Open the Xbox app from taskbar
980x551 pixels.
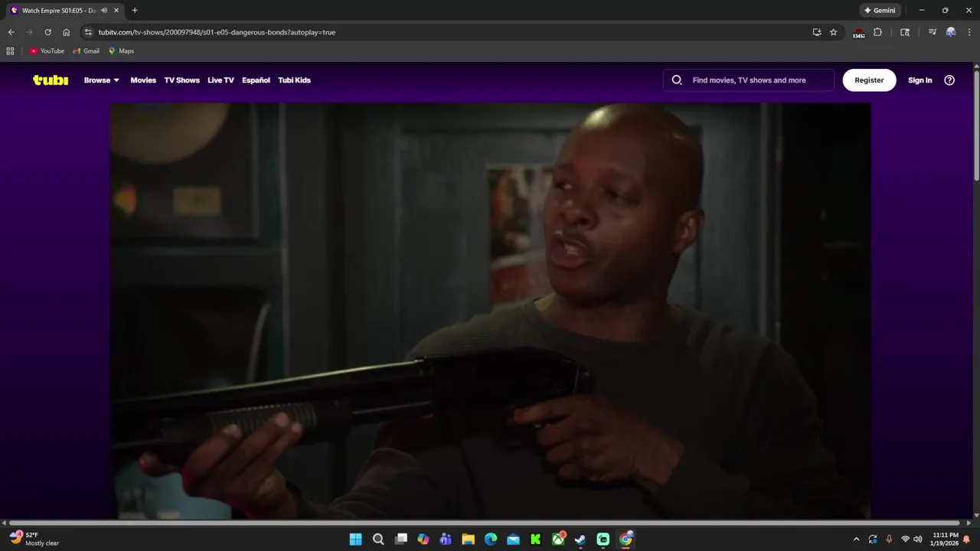coord(559,540)
